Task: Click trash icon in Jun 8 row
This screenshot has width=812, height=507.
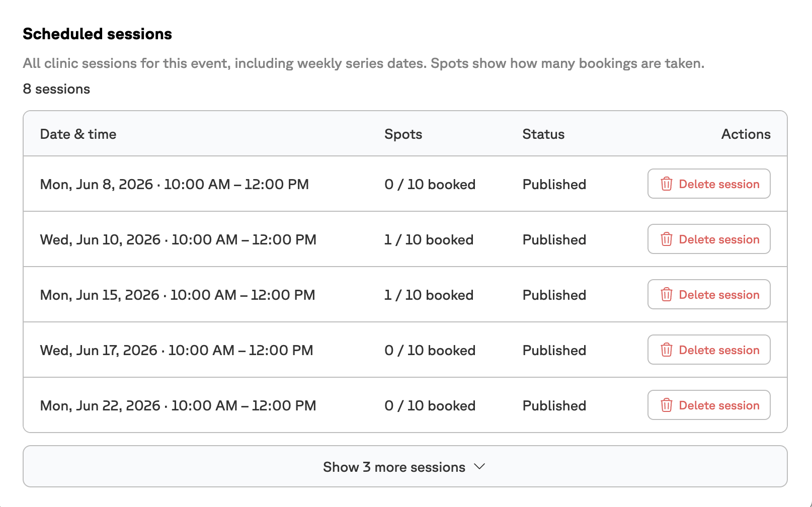Action: click(x=666, y=184)
